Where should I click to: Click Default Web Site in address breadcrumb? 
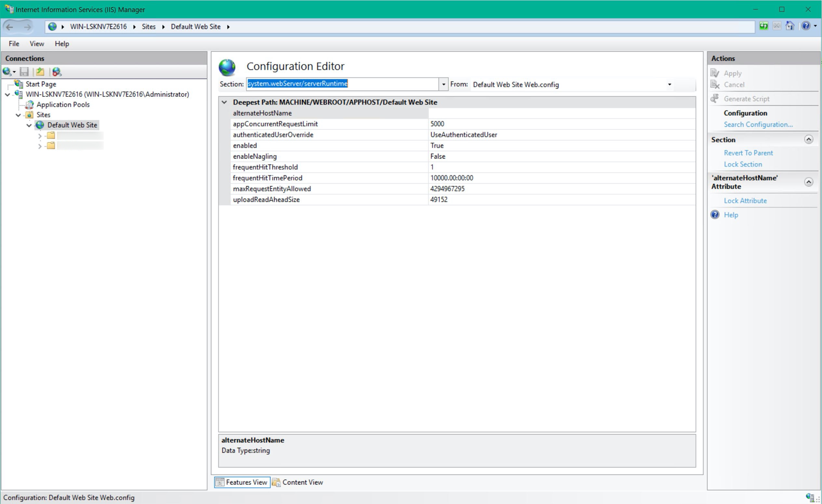(196, 27)
